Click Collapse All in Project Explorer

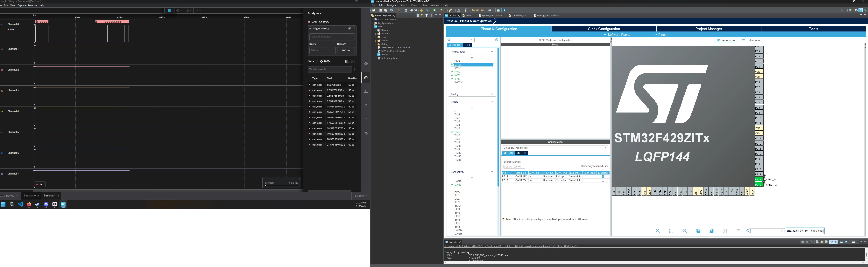[x=418, y=16]
